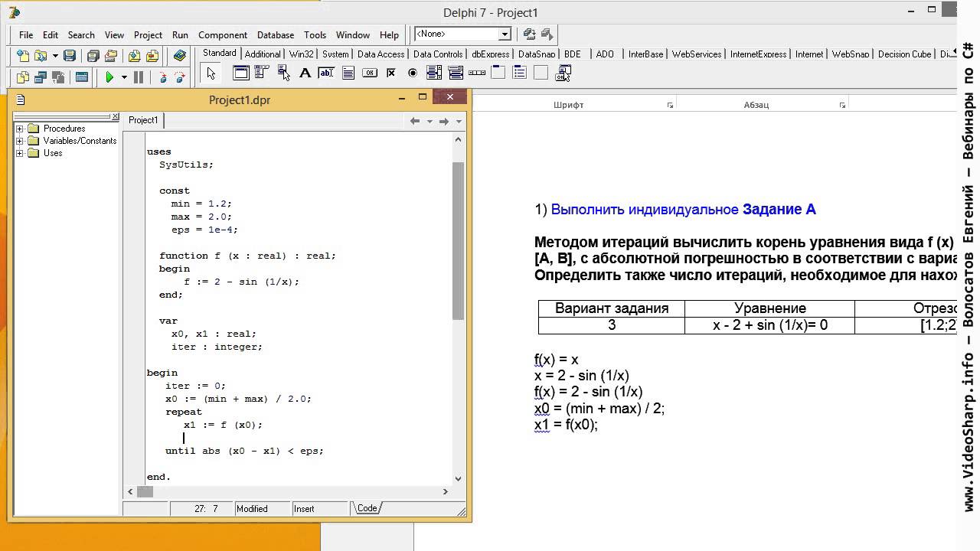Click the Save All toolbar icon
The height and width of the screenshot is (551, 980).
coord(93,56)
